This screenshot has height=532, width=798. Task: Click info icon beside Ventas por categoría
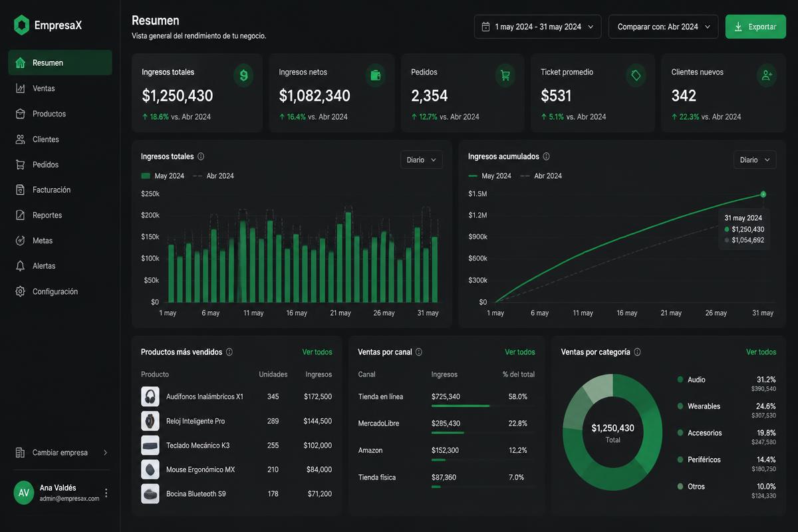(637, 352)
